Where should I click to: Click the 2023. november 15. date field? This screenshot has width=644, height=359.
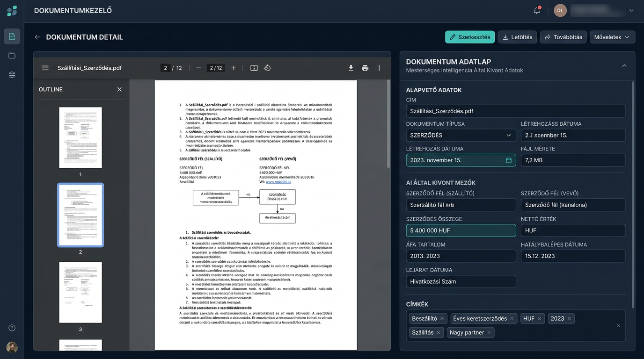pyautogui.click(x=461, y=160)
